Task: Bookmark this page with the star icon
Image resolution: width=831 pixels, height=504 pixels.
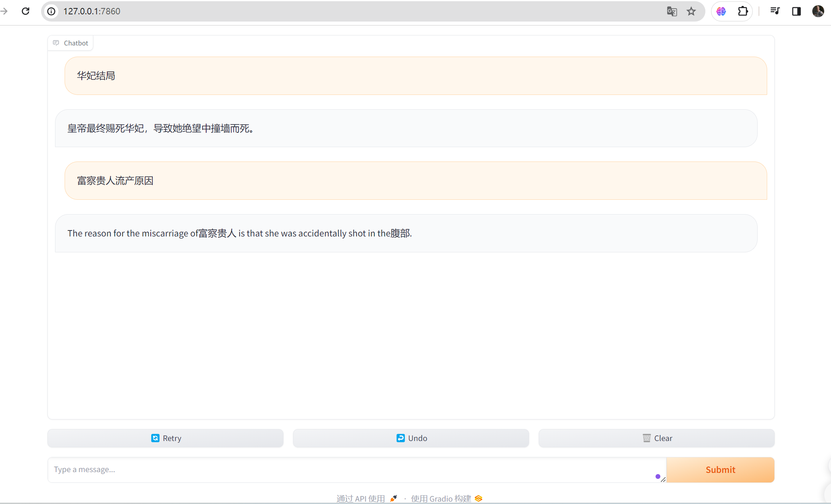Action: [691, 11]
